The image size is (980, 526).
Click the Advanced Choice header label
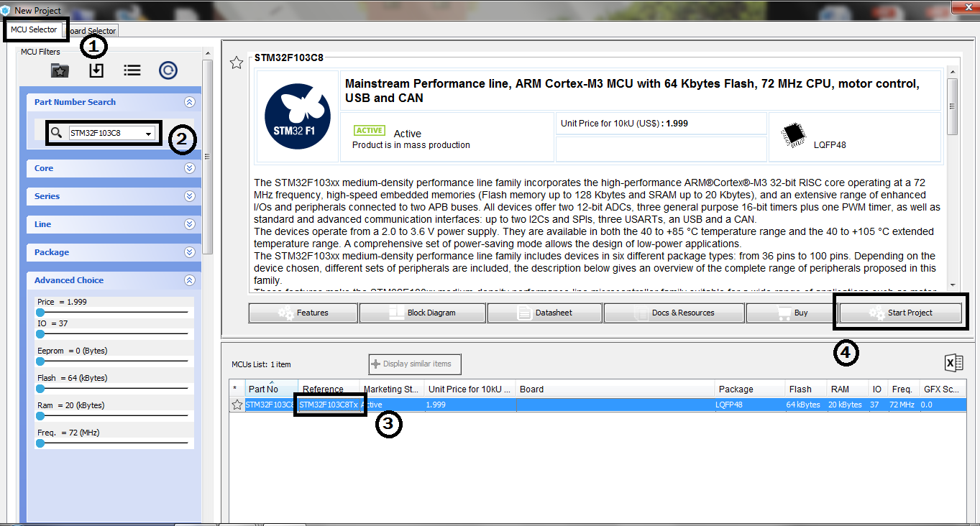coord(69,280)
